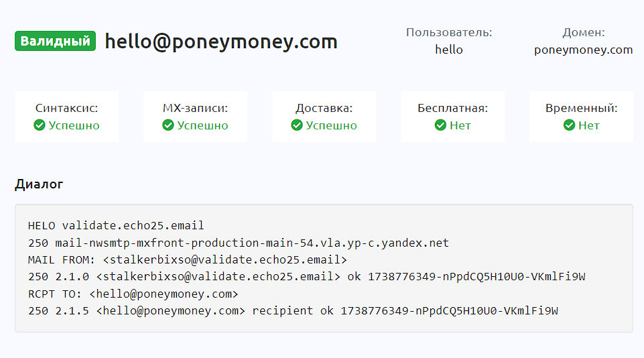The image size is (644, 358).
Task: Click the Пользователь value hello
Action: click(x=449, y=50)
